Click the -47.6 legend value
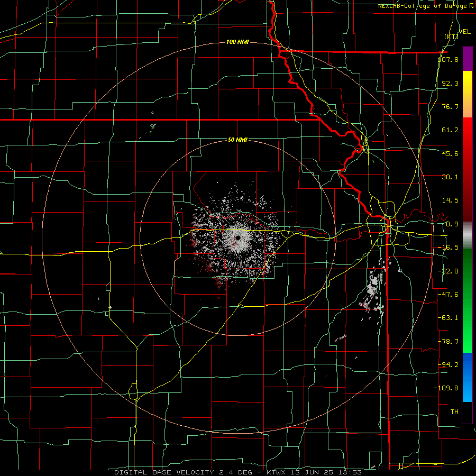The width and height of the screenshot is (476, 476). click(x=448, y=295)
